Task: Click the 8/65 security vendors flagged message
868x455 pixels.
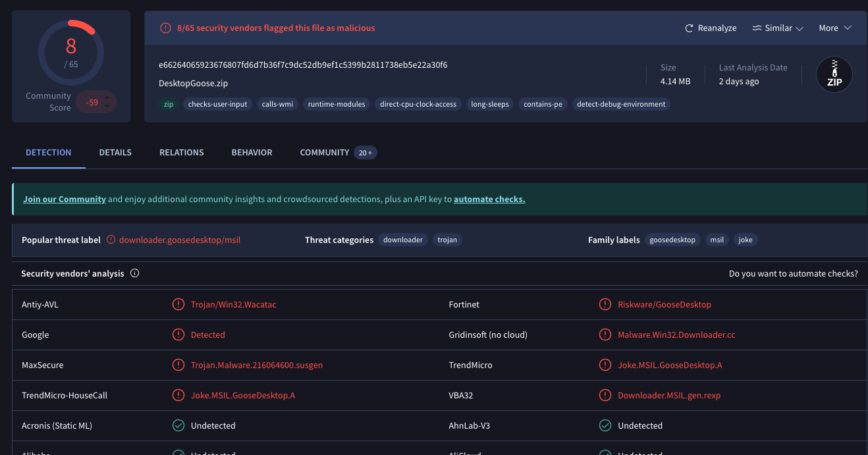Action: [x=276, y=28]
